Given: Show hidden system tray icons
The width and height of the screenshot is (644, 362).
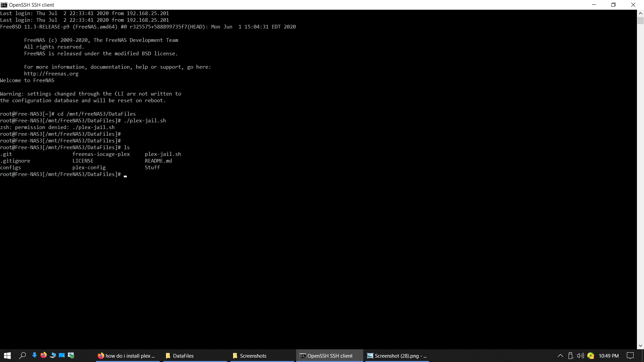Looking at the screenshot, I should (560, 356).
